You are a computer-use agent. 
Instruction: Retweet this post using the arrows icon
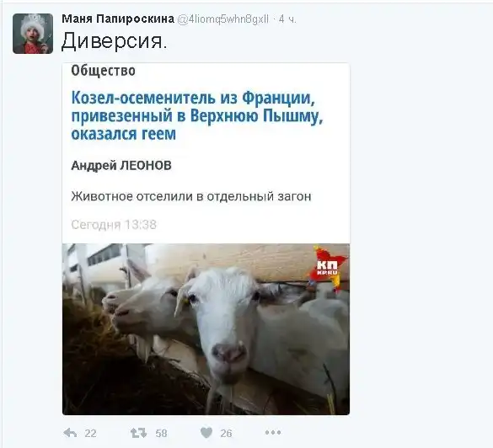tap(138, 433)
